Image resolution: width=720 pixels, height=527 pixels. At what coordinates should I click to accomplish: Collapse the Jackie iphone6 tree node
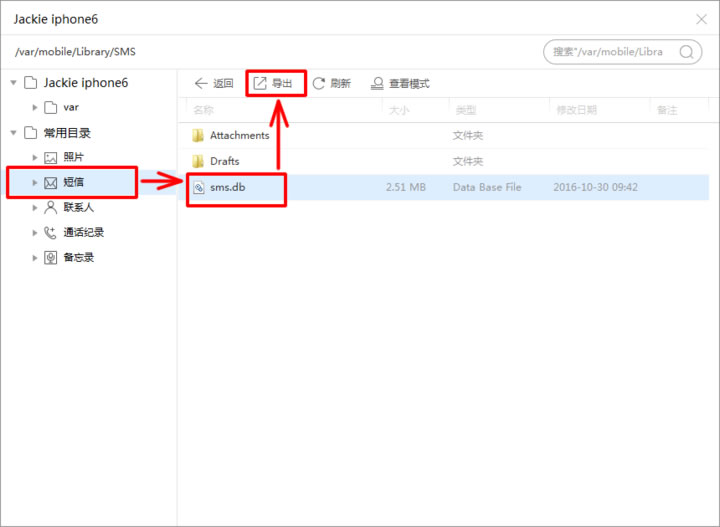point(13,83)
